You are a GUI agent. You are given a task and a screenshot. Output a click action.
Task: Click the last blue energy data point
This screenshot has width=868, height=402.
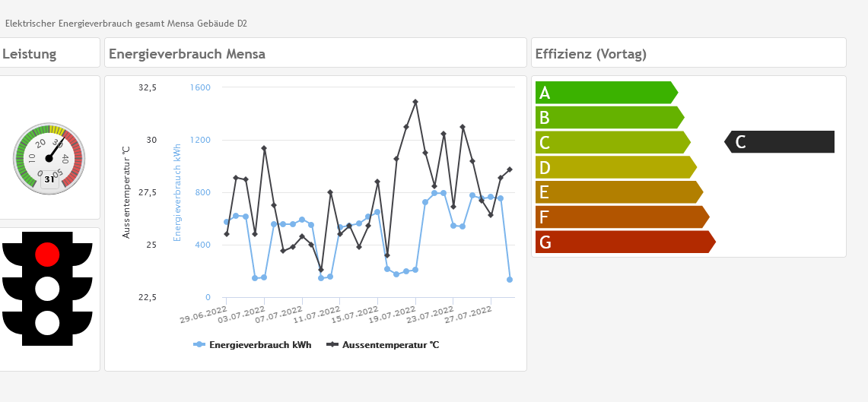510,280
